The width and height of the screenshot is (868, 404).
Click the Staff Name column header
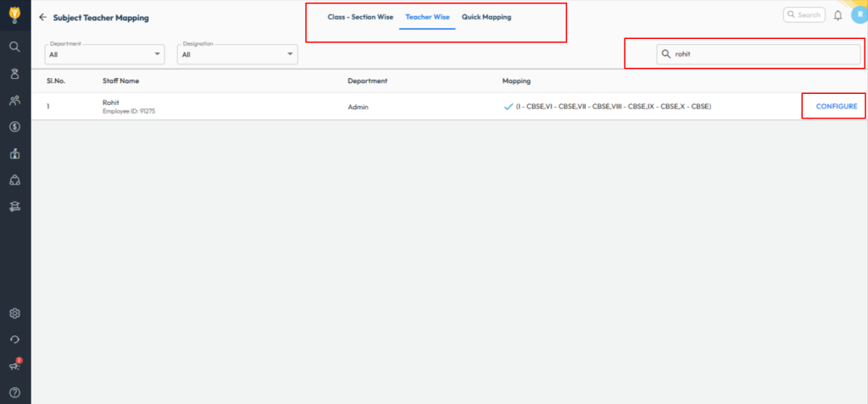(120, 81)
